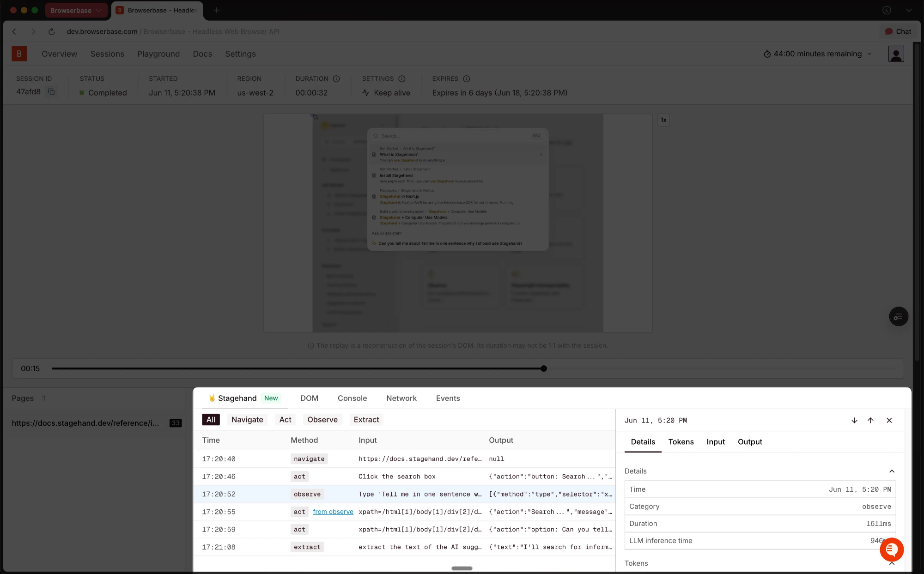This screenshot has width=924, height=574.
Task: Open the Settings info tooltip icon
Action: (x=402, y=79)
